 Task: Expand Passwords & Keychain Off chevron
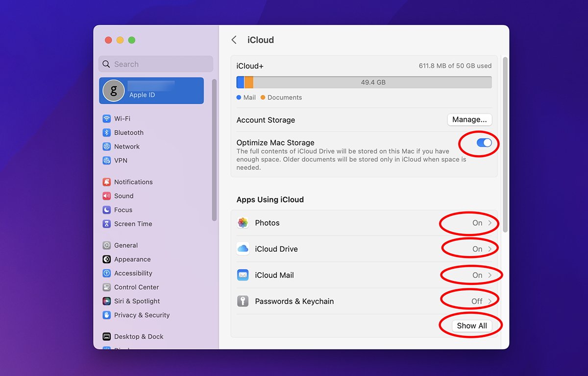coord(490,302)
